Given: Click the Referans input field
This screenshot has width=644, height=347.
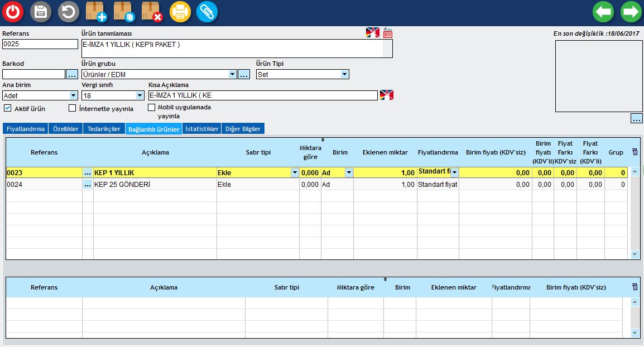Looking at the screenshot, I should [x=40, y=44].
